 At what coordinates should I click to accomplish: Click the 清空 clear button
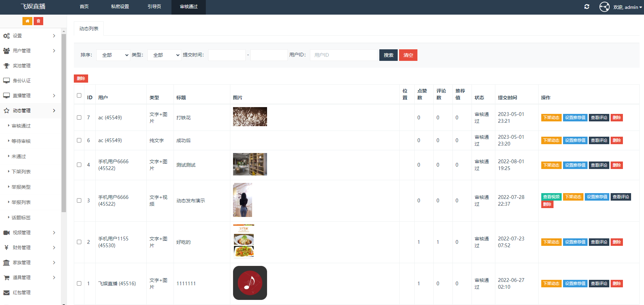[408, 55]
